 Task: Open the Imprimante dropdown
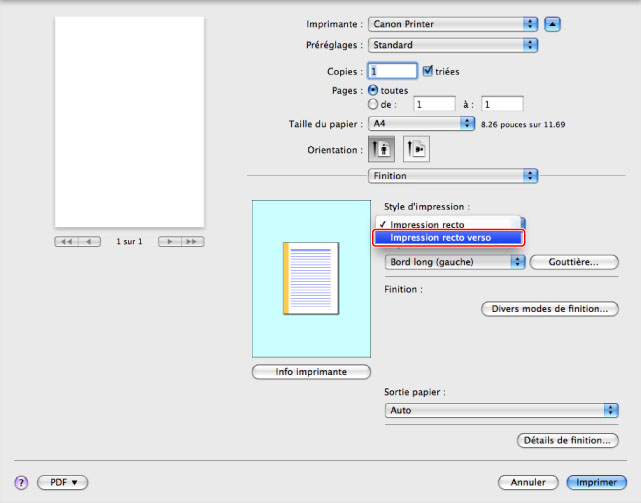pyautogui.click(x=452, y=23)
